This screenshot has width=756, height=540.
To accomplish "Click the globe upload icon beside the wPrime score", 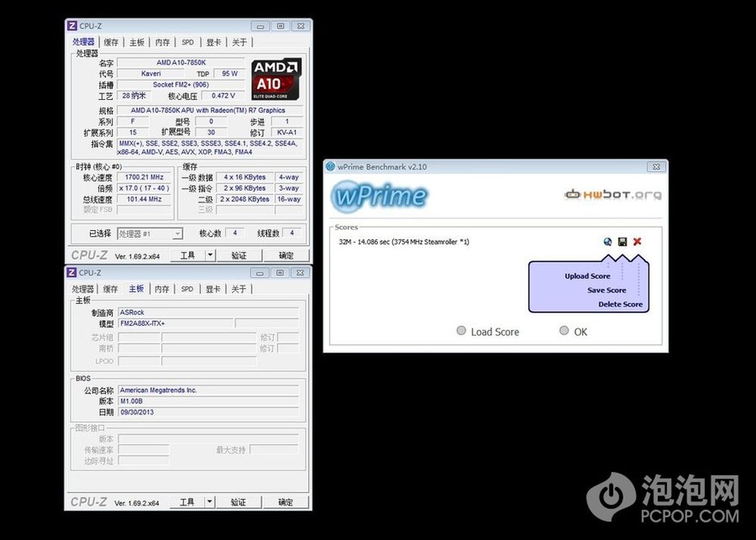I will point(608,241).
